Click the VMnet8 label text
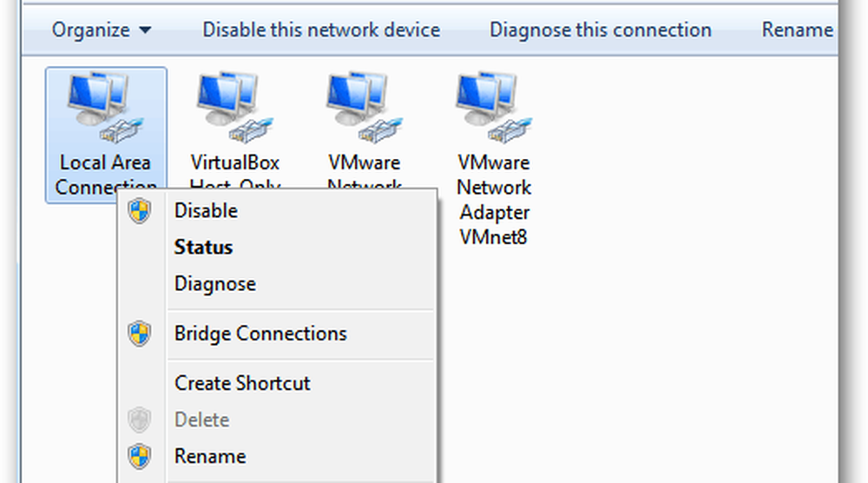 (493, 237)
